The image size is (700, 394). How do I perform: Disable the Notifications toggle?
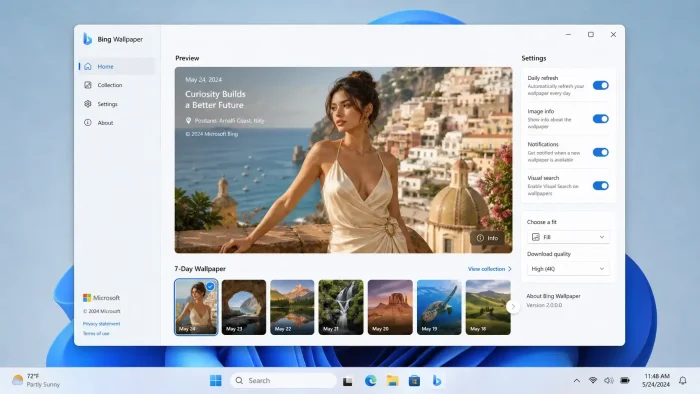tap(600, 152)
